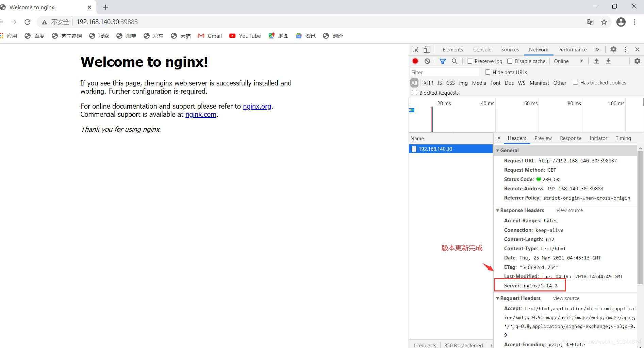The width and height of the screenshot is (644, 348).
Task: Open the Timing tab of the request
Action: pos(623,138)
